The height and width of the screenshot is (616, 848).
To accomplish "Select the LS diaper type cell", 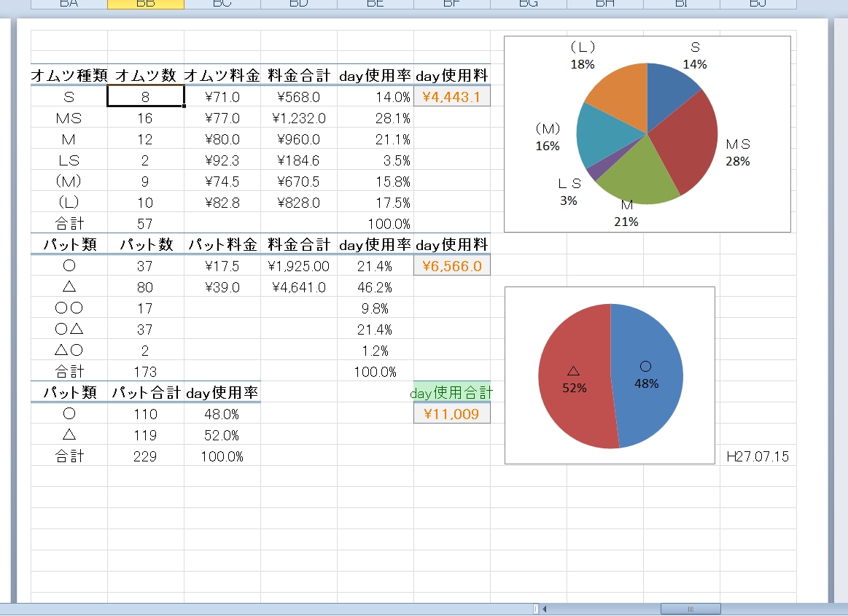I will (69, 160).
